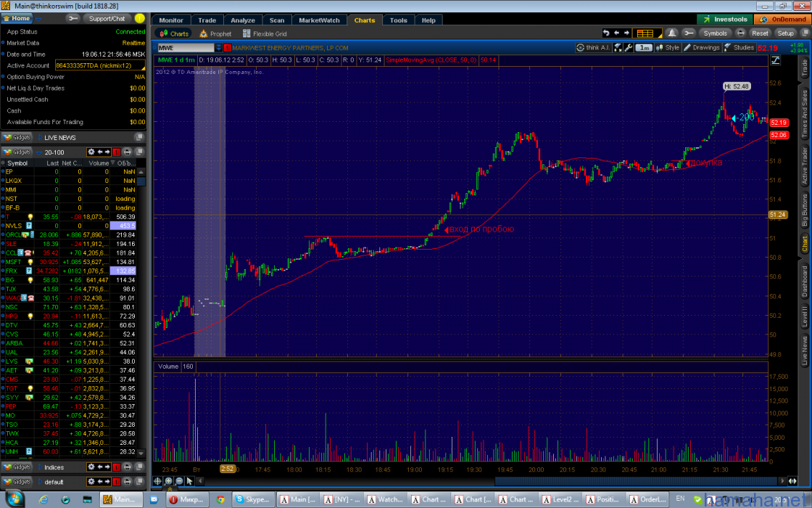
Task: Open the Active Account dropdown
Action: click(100, 66)
